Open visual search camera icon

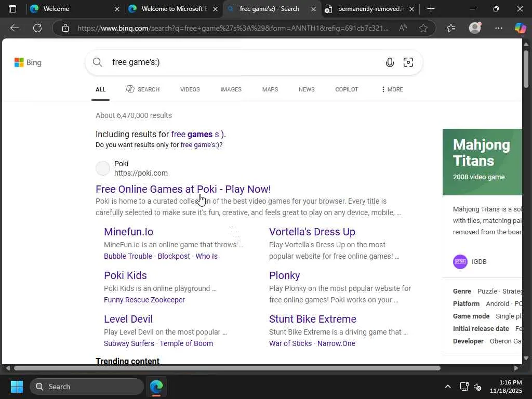click(x=408, y=62)
